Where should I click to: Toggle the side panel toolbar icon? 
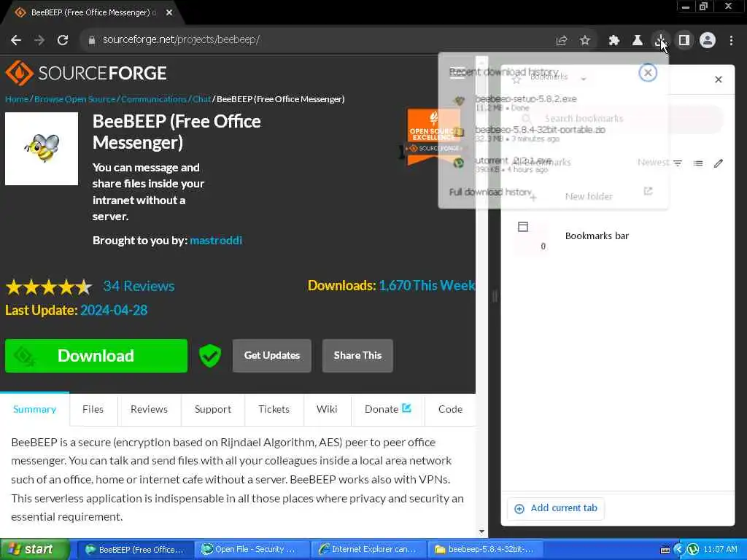coord(684,41)
